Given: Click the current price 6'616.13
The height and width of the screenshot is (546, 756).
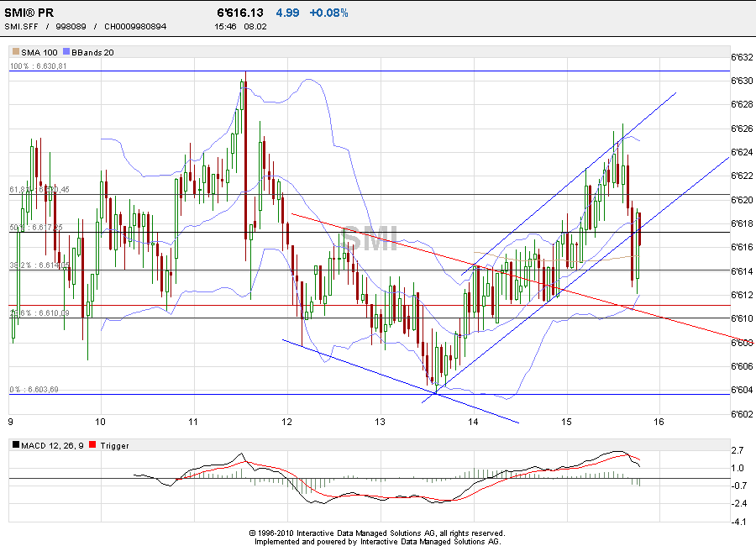Looking at the screenshot, I should pyautogui.click(x=239, y=12).
